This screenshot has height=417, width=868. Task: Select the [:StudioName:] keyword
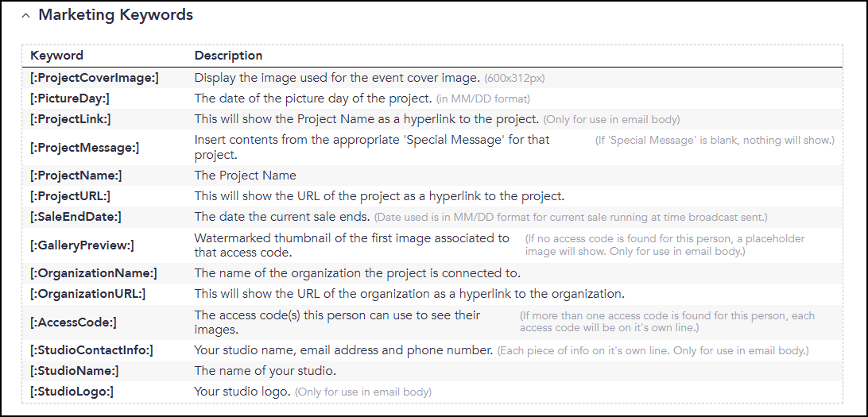point(74,371)
